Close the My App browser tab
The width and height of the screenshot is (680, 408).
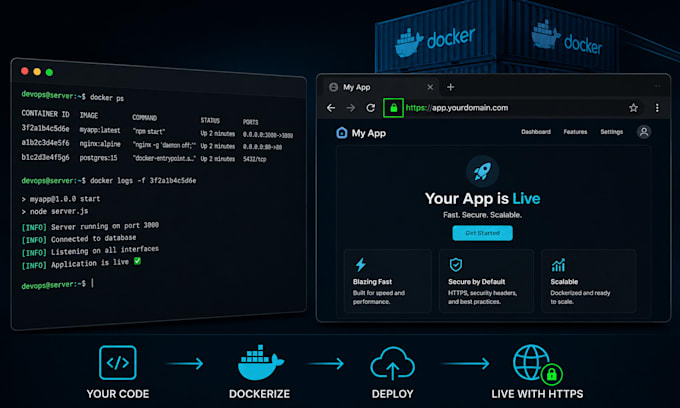[430, 87]
